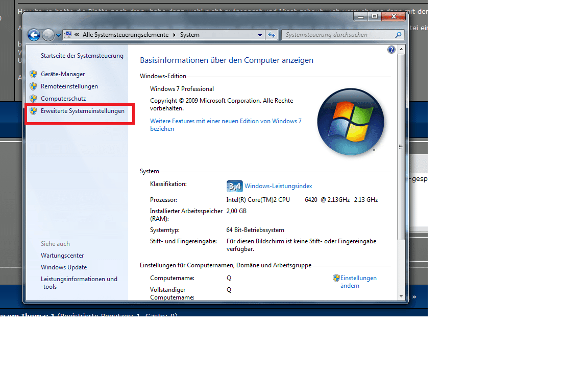Minimize the System window
Screen dimensions: 588x368
[360, 16]
